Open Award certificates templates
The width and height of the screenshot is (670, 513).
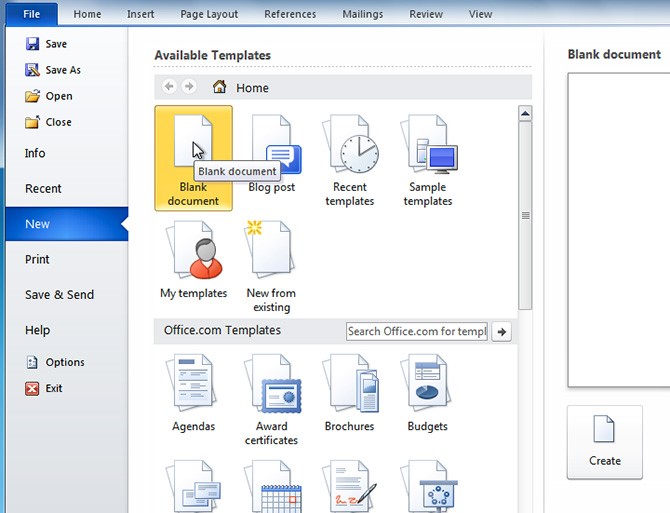pyautogui.click(x=271, y=385)
